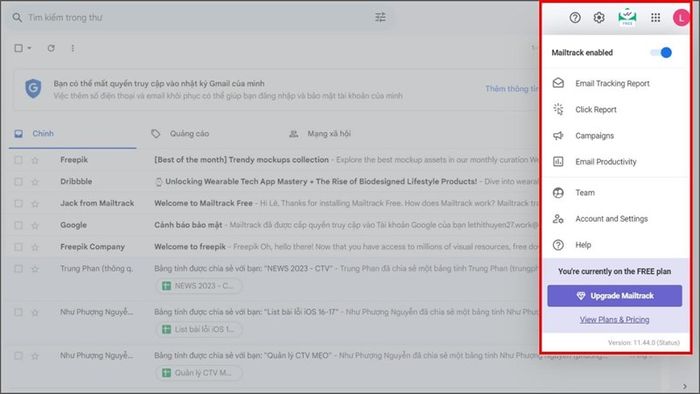Expand the select-all dropdown arrow
This screenshot has height=394, width=700.
click(x=29, y=48)
